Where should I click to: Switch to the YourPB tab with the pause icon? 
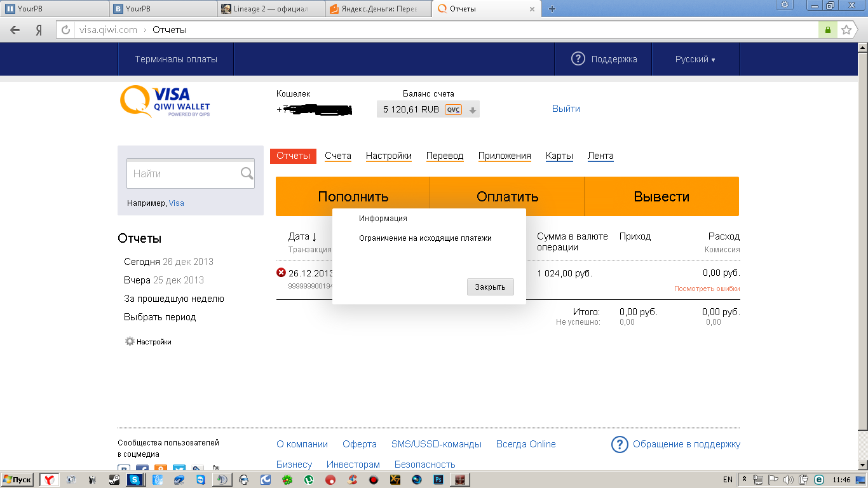coord(55,9)
